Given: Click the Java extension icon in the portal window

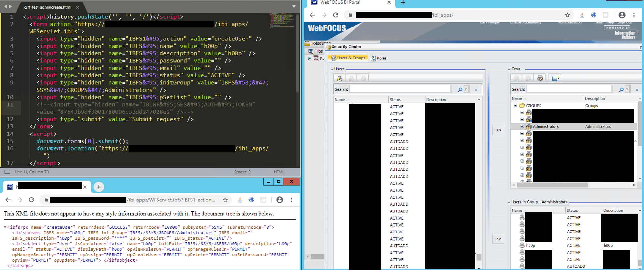Looking at the screenshot, I should pos(582,15).
